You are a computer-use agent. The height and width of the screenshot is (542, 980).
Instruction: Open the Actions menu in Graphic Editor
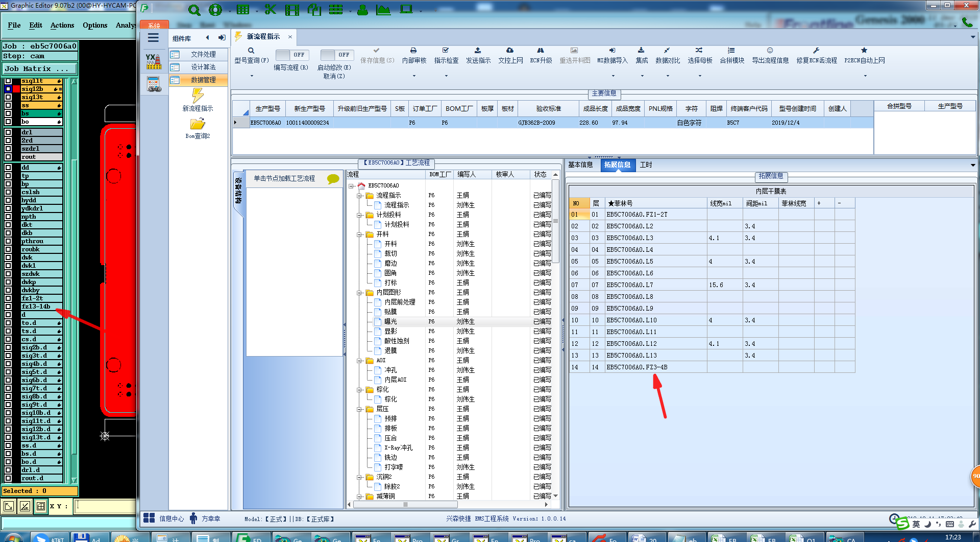pyautogui.click(x=62, y=25)
